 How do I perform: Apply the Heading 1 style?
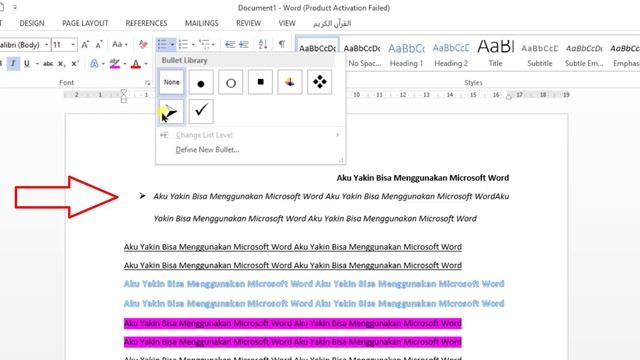[407, 54]
